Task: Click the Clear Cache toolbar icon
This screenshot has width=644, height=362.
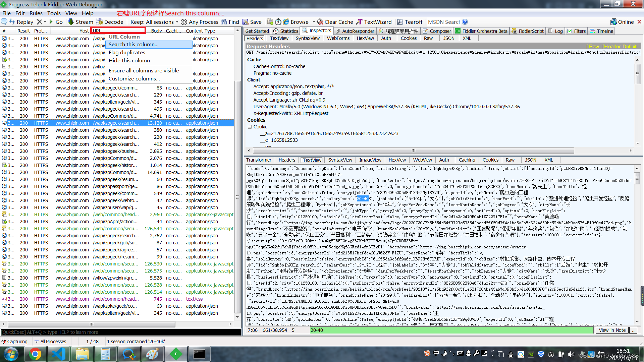Action: point(320,22)
